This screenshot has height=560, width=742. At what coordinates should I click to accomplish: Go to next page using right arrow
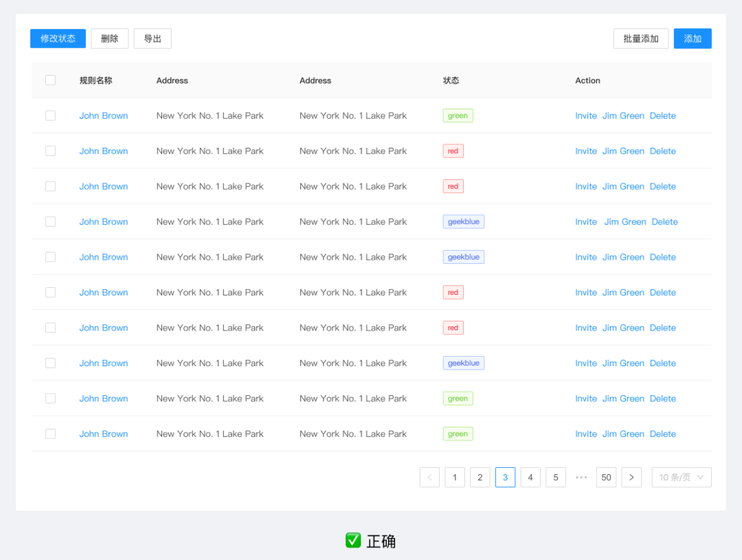click(631, 478)
